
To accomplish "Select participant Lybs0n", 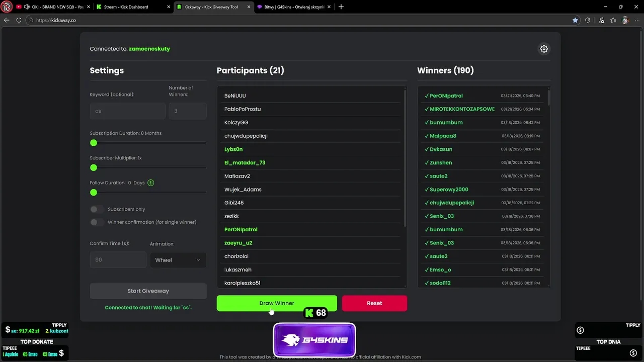I will point(233,149).
